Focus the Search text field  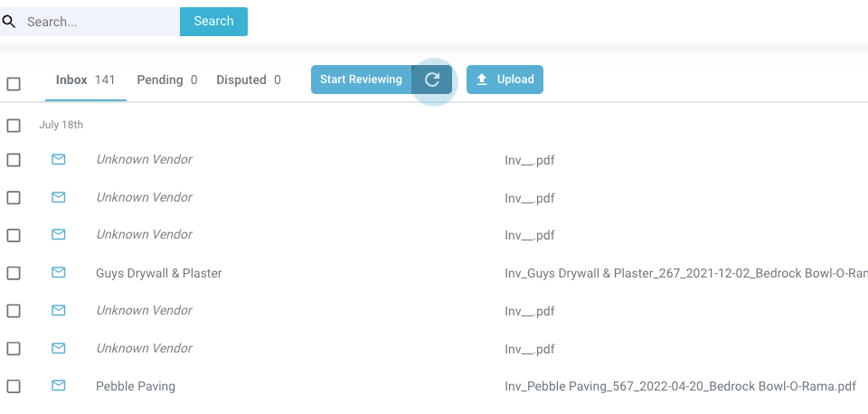(x=99, y=22)
